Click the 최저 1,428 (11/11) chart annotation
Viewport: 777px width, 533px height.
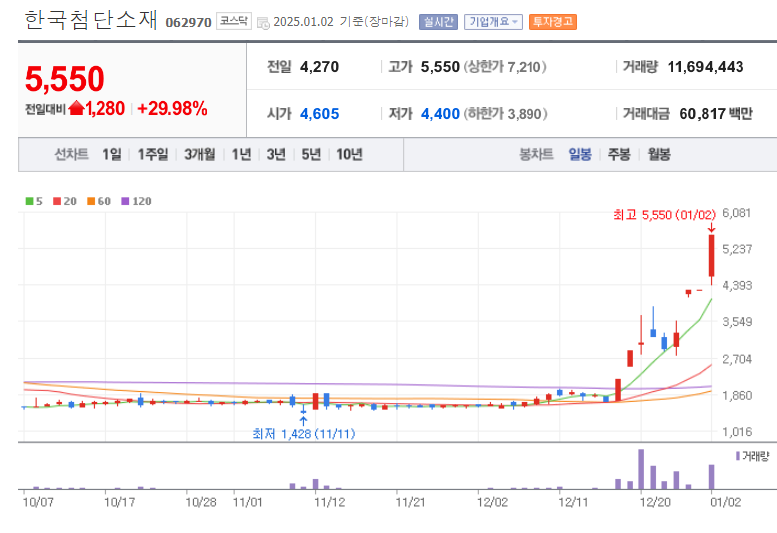[x=304, y=434]
